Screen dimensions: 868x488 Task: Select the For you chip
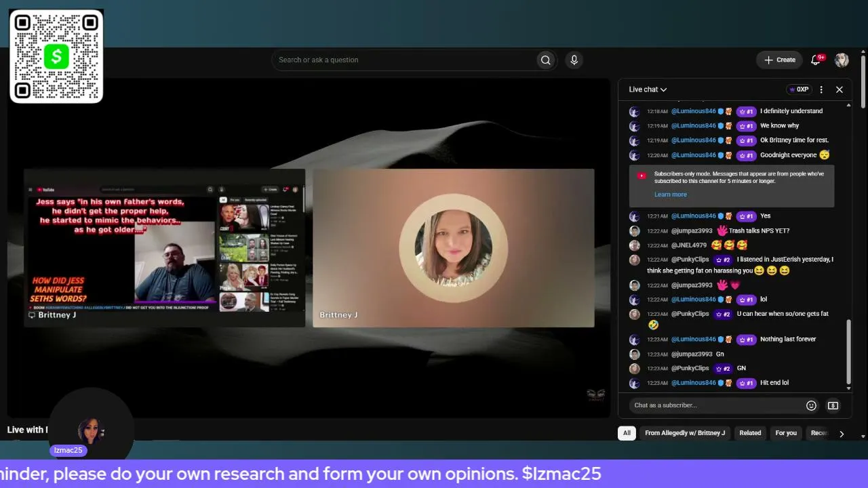coord(786,433)
